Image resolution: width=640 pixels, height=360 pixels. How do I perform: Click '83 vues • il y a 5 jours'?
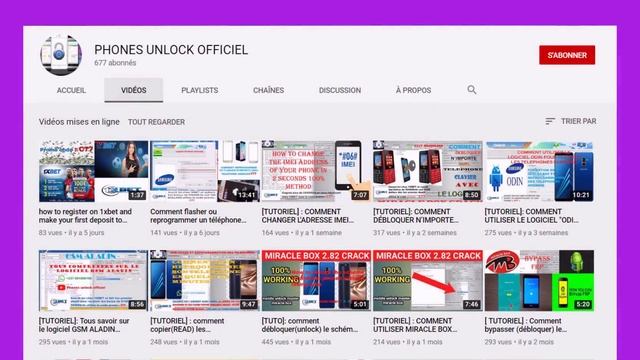coord(71,233)
